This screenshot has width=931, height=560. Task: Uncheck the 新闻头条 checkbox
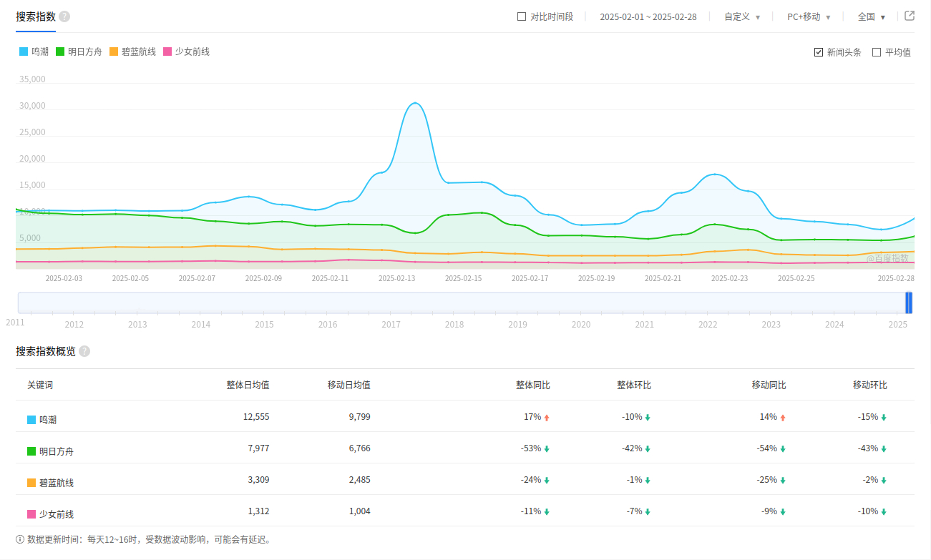tap(819, 52)
